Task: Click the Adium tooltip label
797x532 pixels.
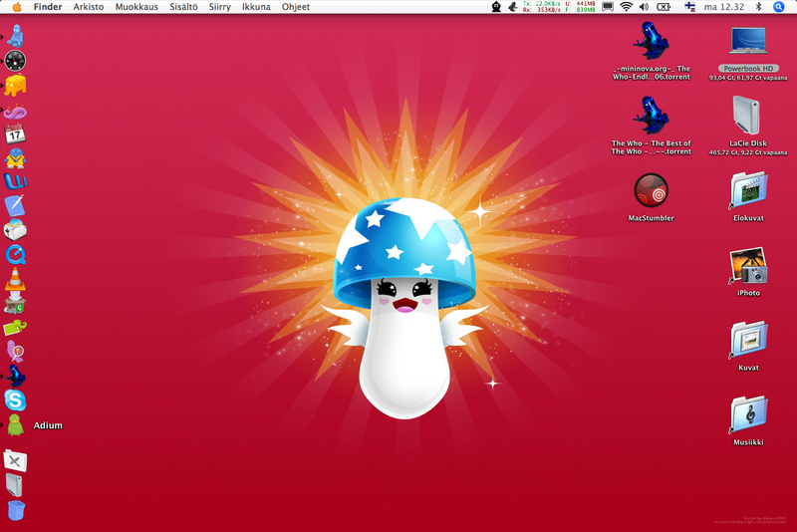Action: click(x=48, y=425)
